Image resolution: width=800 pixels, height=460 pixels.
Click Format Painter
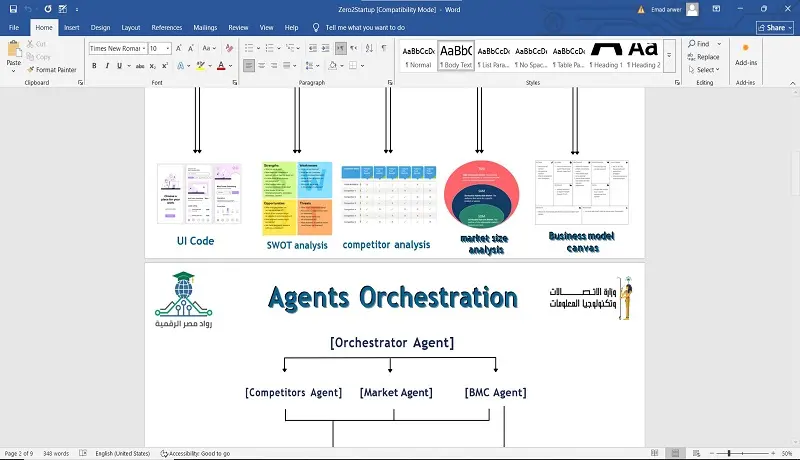tap(52, 70)
